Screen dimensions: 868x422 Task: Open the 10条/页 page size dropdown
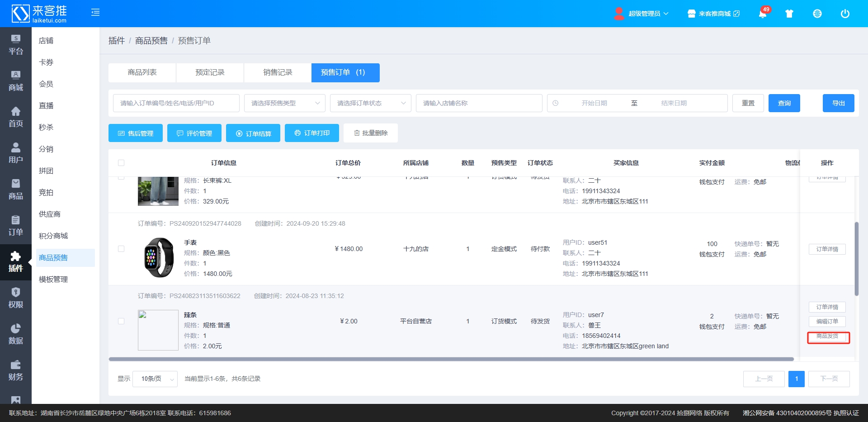[x=155, y=379]
